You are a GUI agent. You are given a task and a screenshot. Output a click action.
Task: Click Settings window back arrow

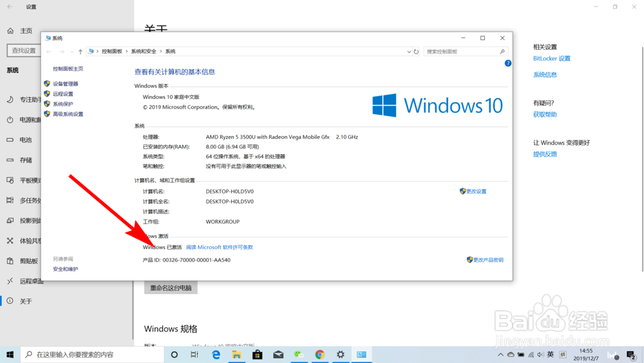click(x=10, y=6)
